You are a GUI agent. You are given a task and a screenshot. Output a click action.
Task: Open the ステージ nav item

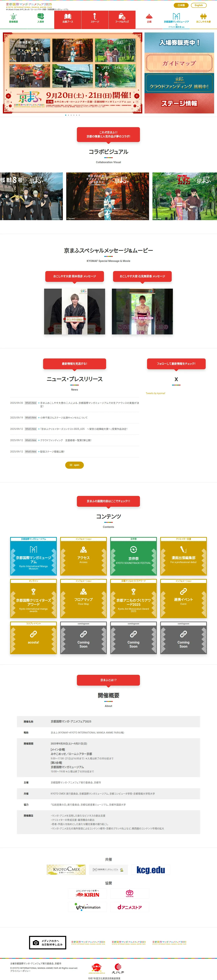(x=95, y=20)
